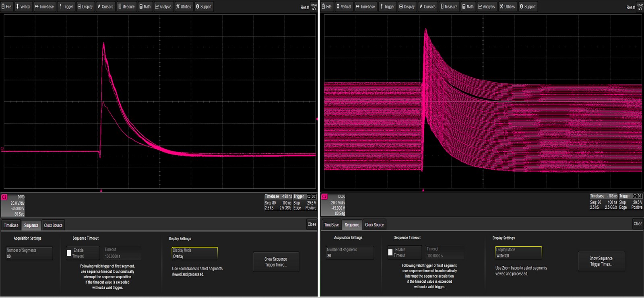Viewport: 644px width, 298px height.
Task: Click Reset in the left window's top bar
Action: coord(305,7)
